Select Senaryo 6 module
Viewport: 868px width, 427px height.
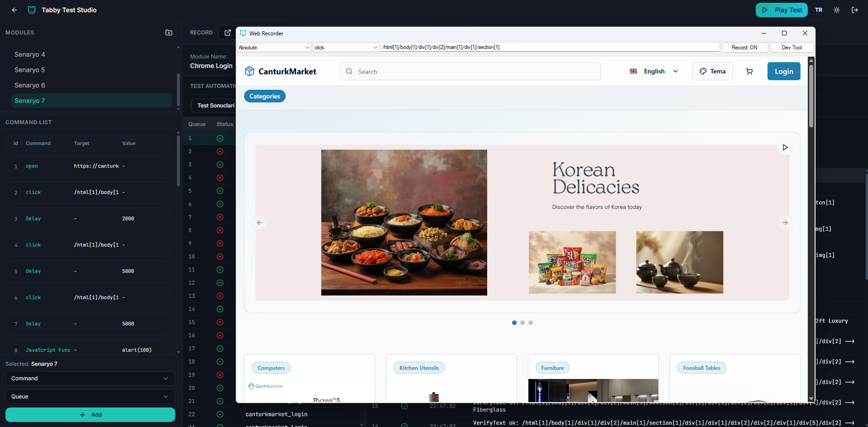coord(91,85)
